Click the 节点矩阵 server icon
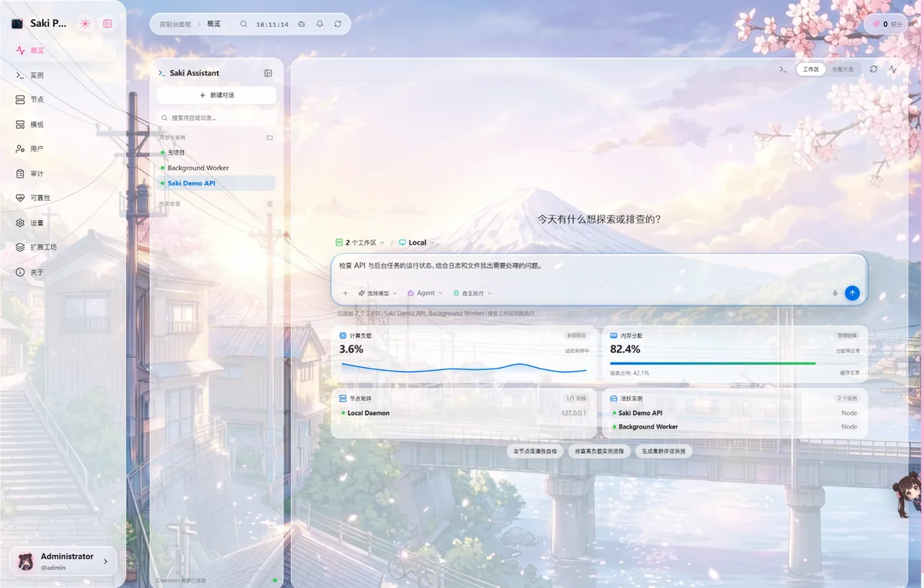 (343, 399)
